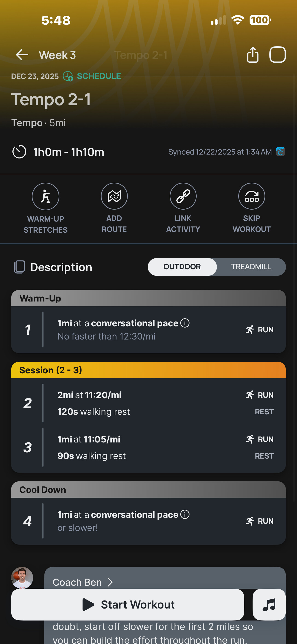The image size is (297, 644).
Task: Tap the Link Activity chain icon
Action: 183,196
